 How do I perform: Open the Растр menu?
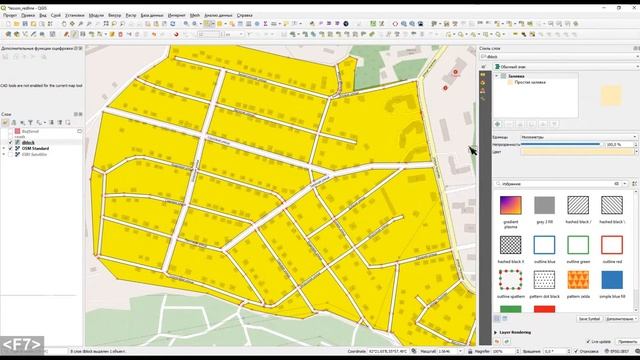[131, 15]
